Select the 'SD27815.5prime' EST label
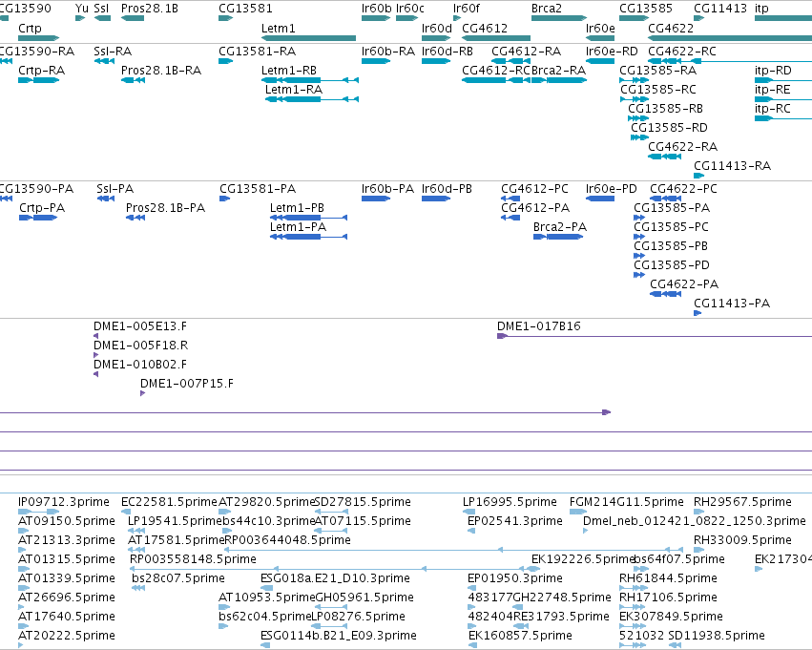812x650 pixels. coord(363,502)
